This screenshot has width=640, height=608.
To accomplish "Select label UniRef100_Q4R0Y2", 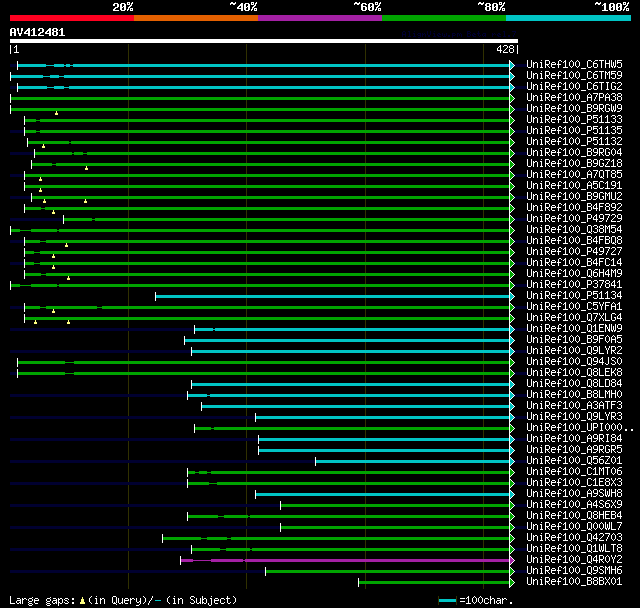I will click(574, 560).
